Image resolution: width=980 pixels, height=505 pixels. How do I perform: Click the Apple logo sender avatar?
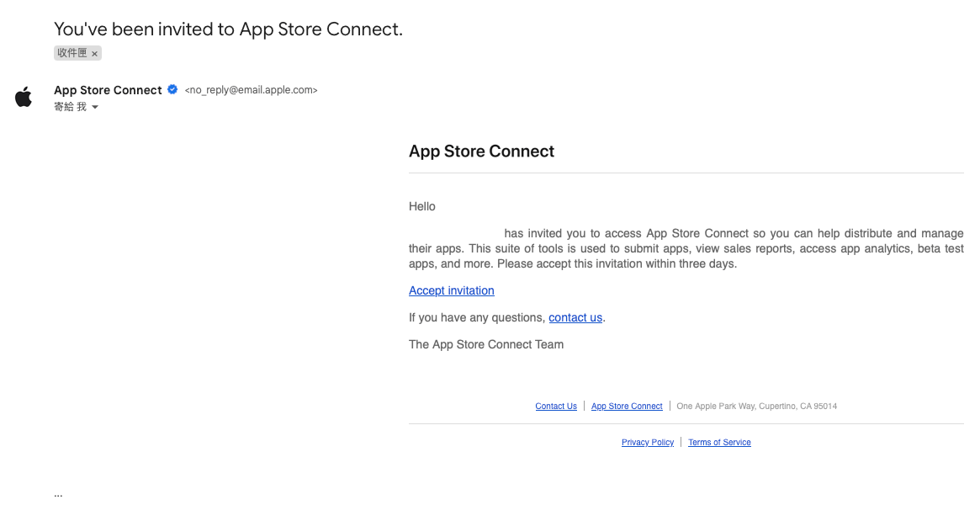[24, 98]
